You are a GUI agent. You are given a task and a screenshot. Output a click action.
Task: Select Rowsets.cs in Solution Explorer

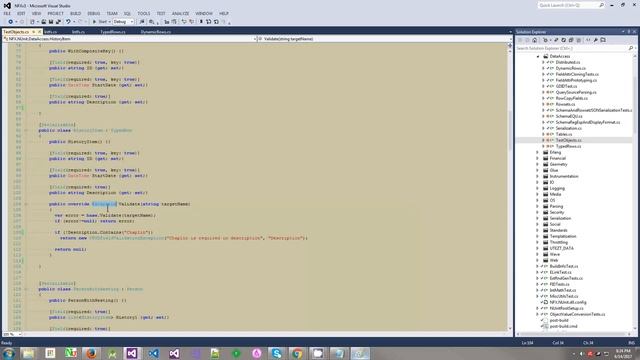(565, 104)
